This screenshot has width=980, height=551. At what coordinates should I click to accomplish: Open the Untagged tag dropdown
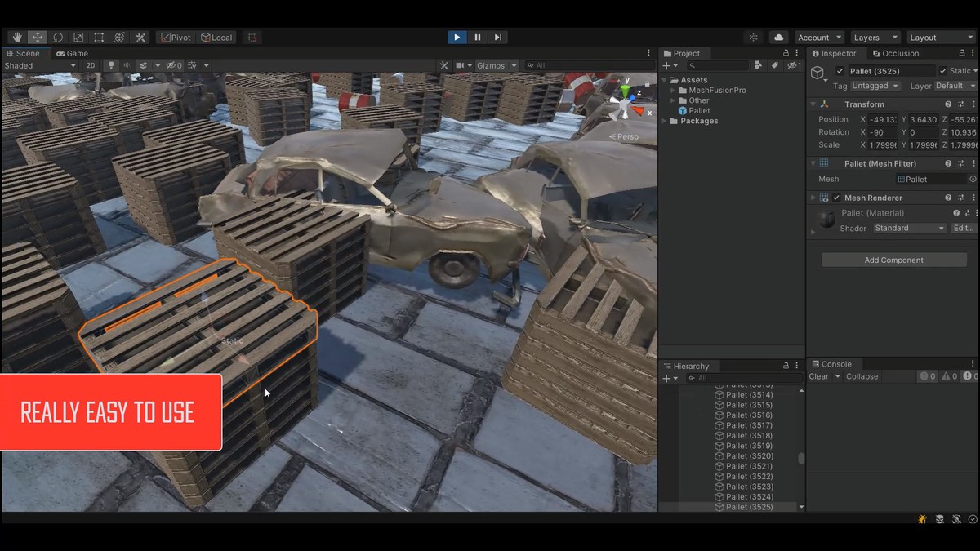click(875, 86)
